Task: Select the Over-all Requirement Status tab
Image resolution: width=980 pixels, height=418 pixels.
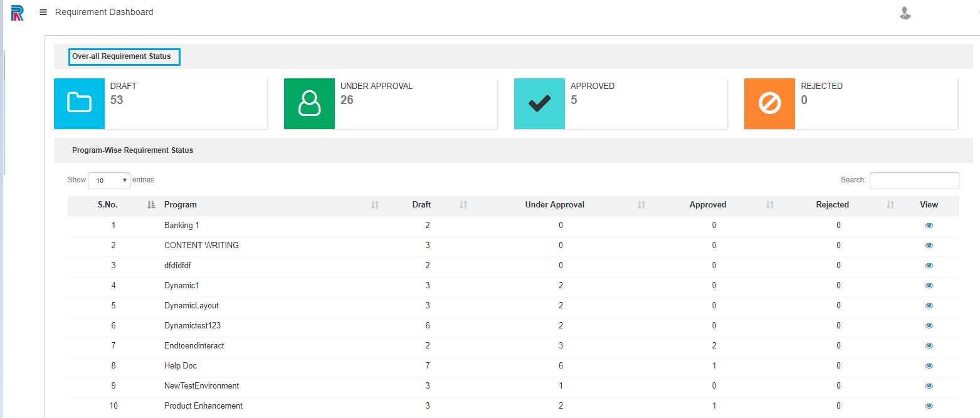Action: point(124,56)
